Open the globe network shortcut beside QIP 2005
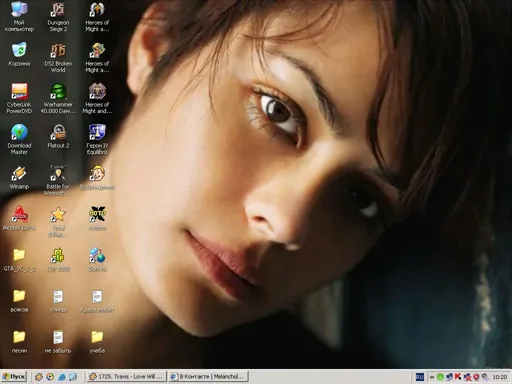This screenshot has height=384, width=512. pos(97,260)
